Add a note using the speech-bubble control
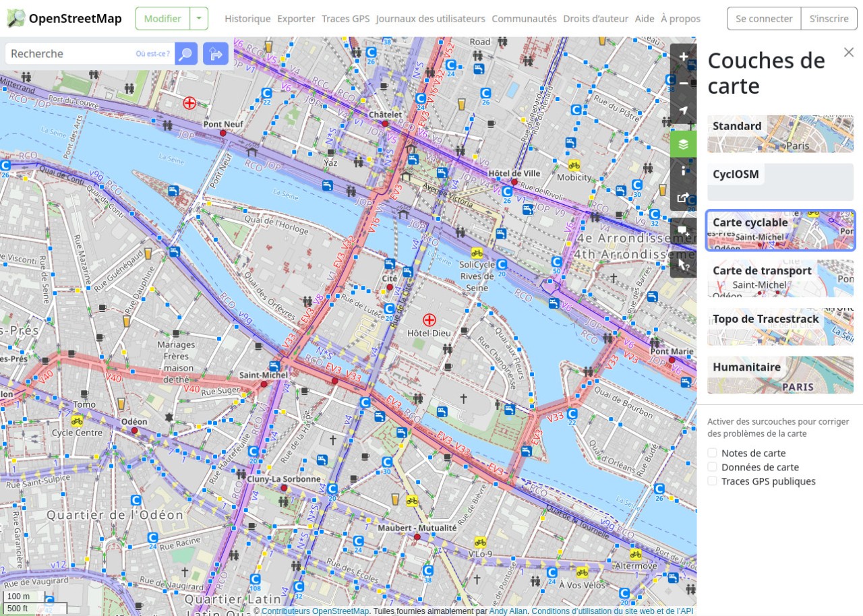This screenshot has width=863, height=616. point(684,230)
